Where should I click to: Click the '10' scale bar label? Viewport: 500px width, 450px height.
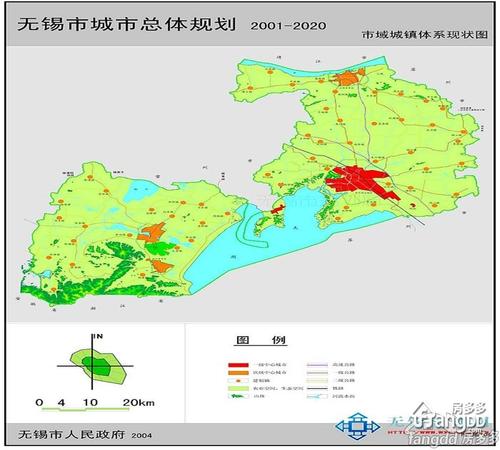[90, 403]
